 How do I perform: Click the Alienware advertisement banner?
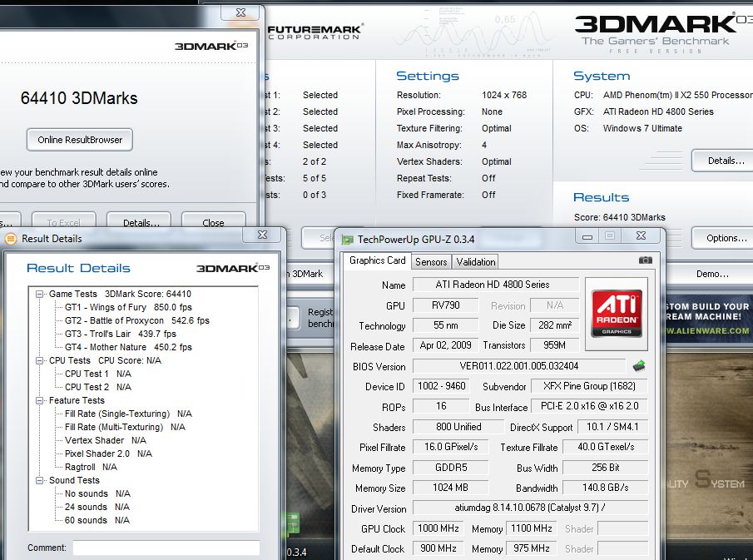coord(709,317)
